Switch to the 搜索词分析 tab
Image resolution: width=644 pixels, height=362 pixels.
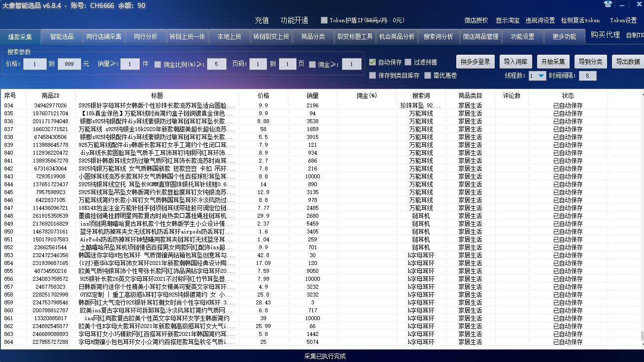tap(439, 36)
